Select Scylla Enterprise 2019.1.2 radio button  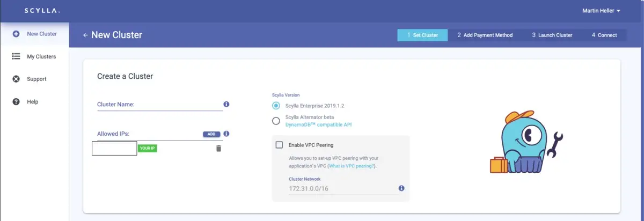pos(276,106)
